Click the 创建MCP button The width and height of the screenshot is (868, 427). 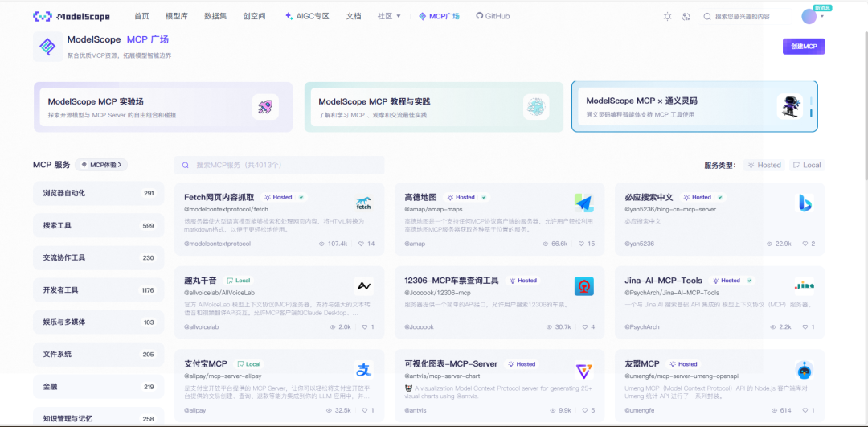804,47
